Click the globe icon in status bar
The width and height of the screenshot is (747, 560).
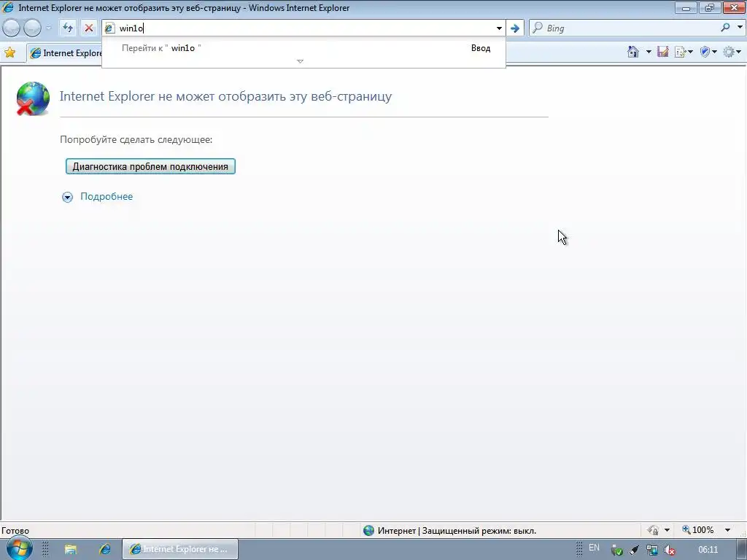[x=368, y=531]
